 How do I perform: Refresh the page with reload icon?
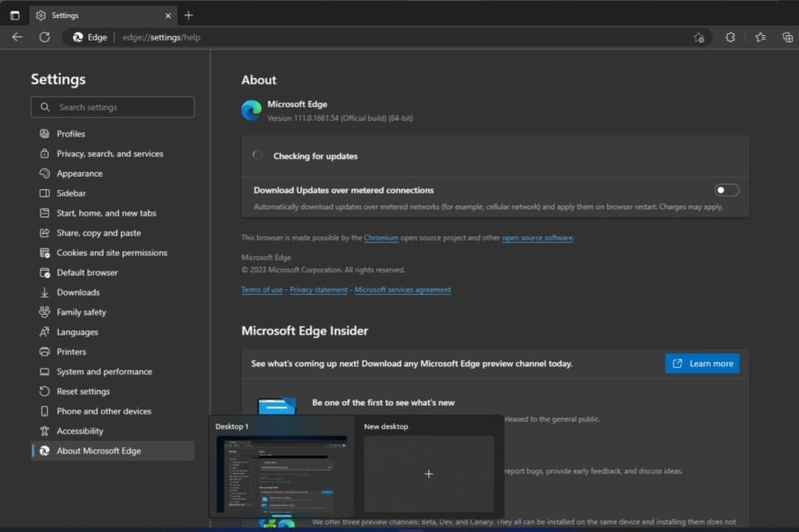coord(45,37)
